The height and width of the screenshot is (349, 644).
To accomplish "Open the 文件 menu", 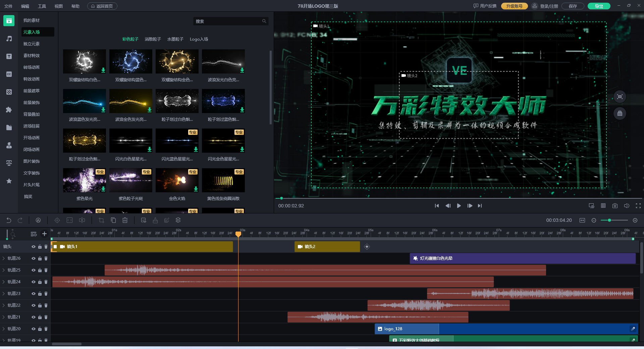I will point(8,6).
